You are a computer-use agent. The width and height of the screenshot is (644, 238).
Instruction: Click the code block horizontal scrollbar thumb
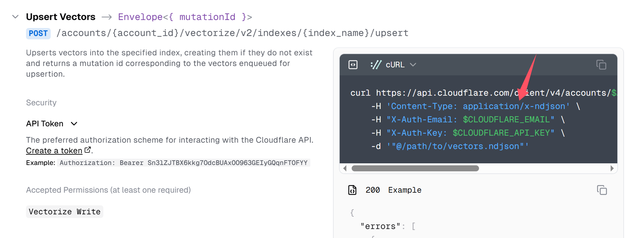(415, 168)
